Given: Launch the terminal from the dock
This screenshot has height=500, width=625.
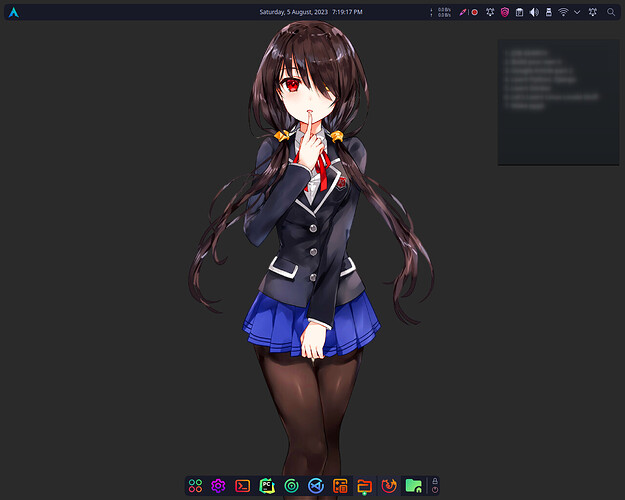Looking at the screenshot, I should pyautogui.click(x=243, y=486).
